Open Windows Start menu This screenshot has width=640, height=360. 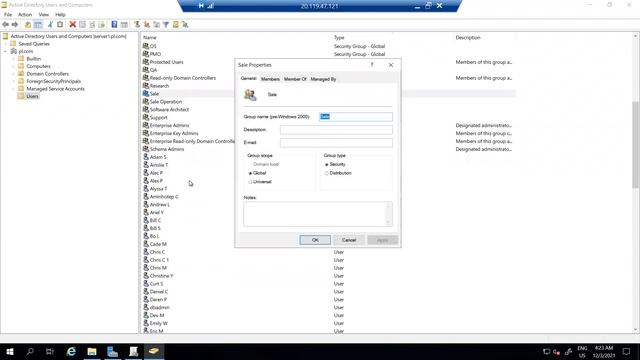click(x=10, y=351)
